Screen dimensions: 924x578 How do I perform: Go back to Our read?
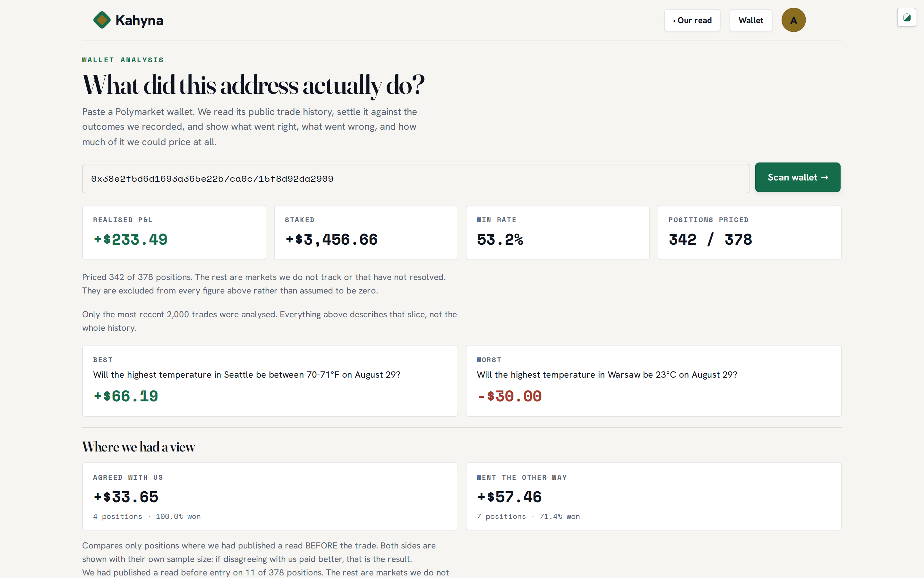692,20
